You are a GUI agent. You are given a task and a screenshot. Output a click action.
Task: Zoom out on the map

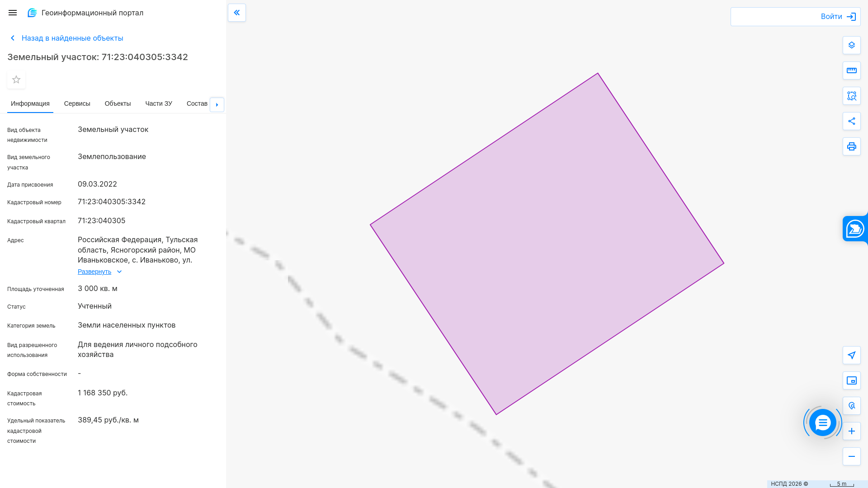click(x=852, y=456)
